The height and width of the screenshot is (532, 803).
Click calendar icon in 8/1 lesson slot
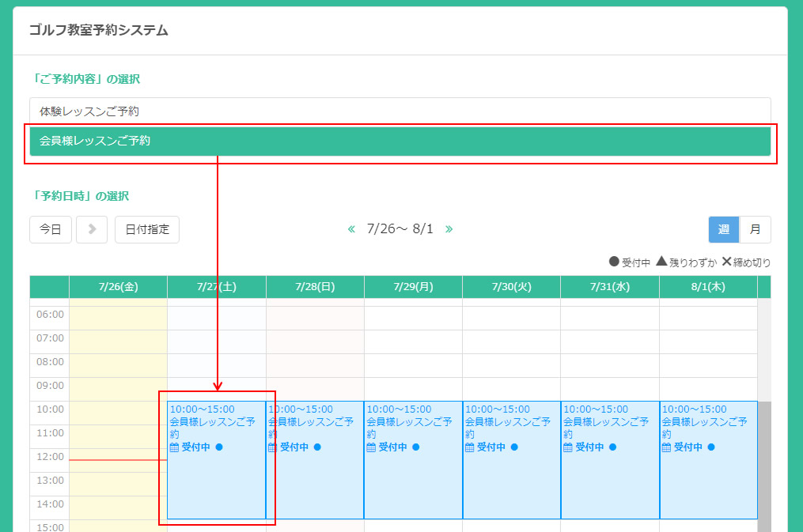coord(666,447)
